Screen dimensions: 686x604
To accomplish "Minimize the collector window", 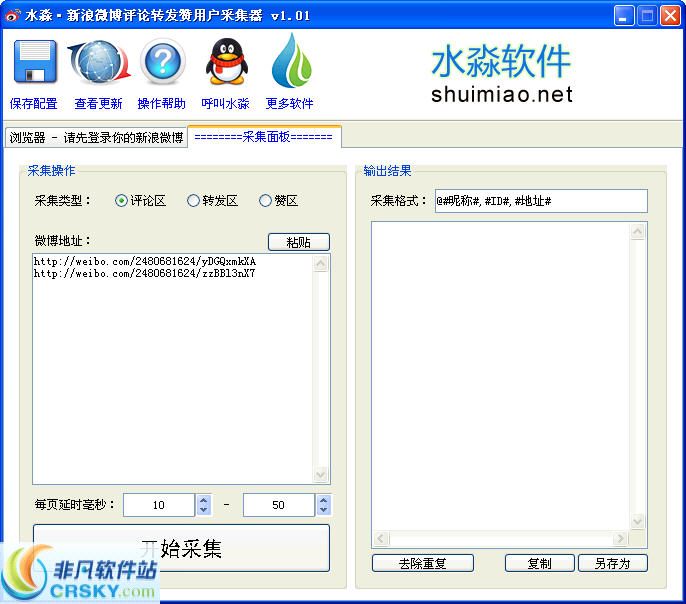I will point(623,16).
